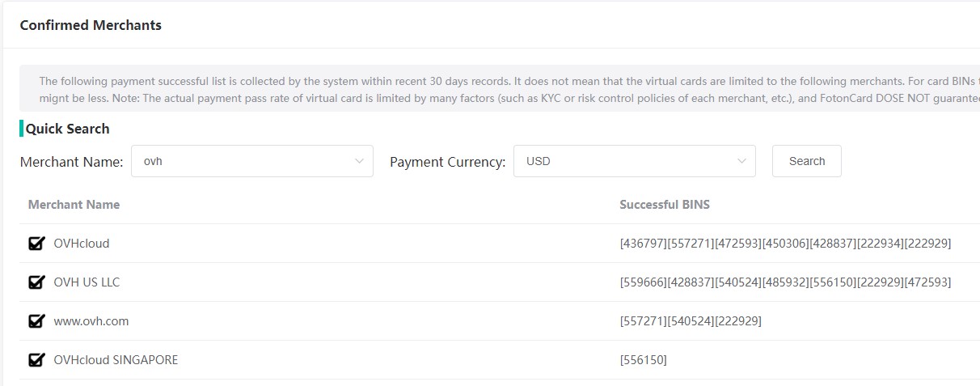This screenshot has width=980, height=386.
Task: Select the OVH US LLC merchant name
Action: click(x=87, y=282)
